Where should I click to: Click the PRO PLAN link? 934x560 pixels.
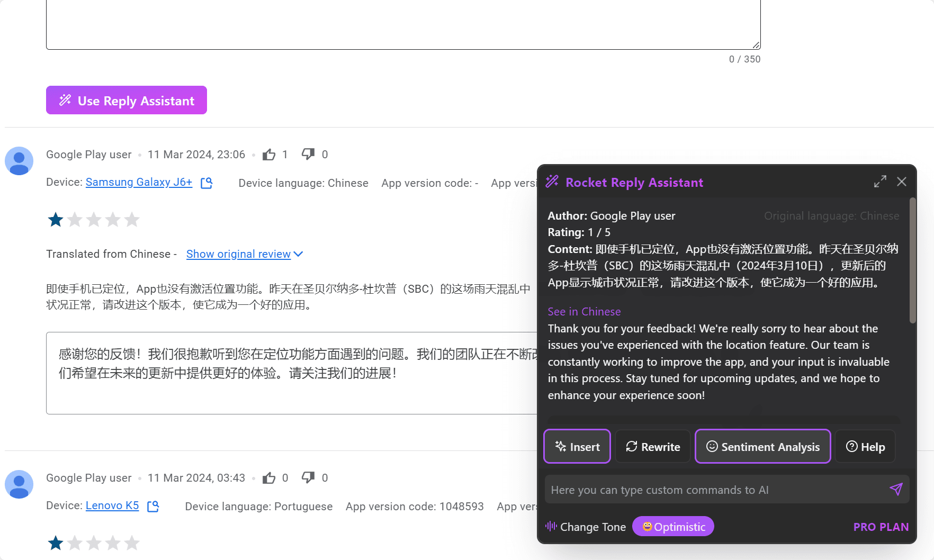881,527
